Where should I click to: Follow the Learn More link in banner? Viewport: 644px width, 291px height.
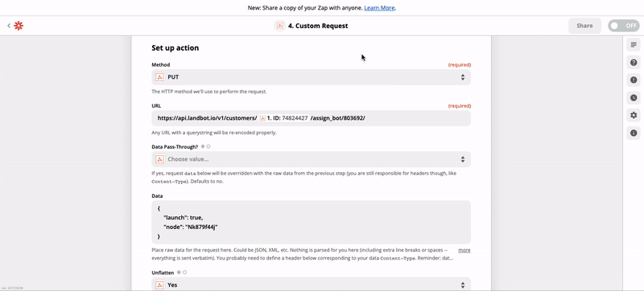(379, 8)
